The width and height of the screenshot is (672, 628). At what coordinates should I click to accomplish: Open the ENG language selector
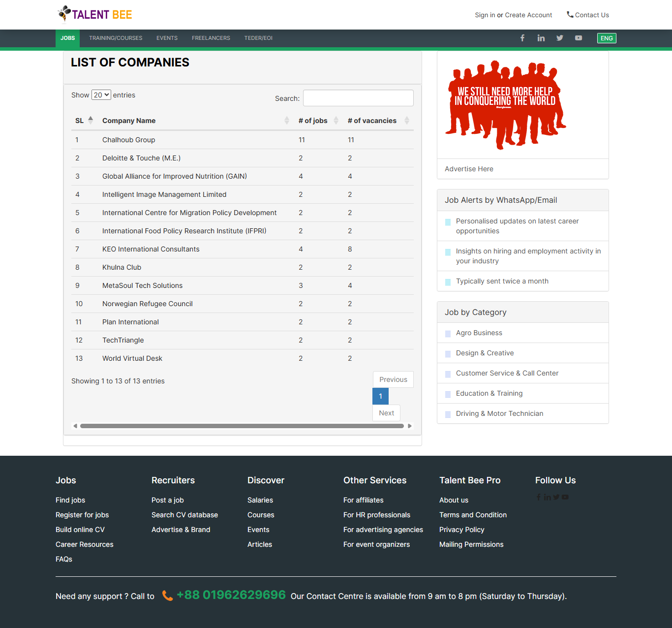607,38
